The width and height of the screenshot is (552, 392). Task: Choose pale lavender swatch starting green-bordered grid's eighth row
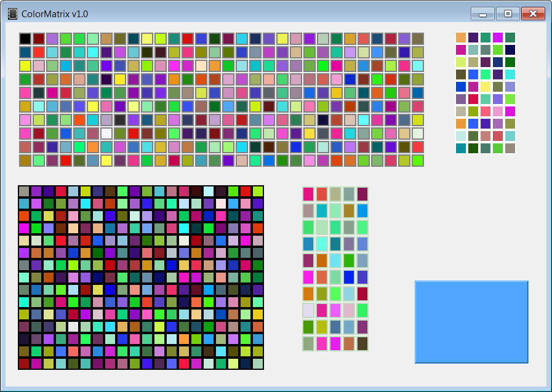click(308, 311)
